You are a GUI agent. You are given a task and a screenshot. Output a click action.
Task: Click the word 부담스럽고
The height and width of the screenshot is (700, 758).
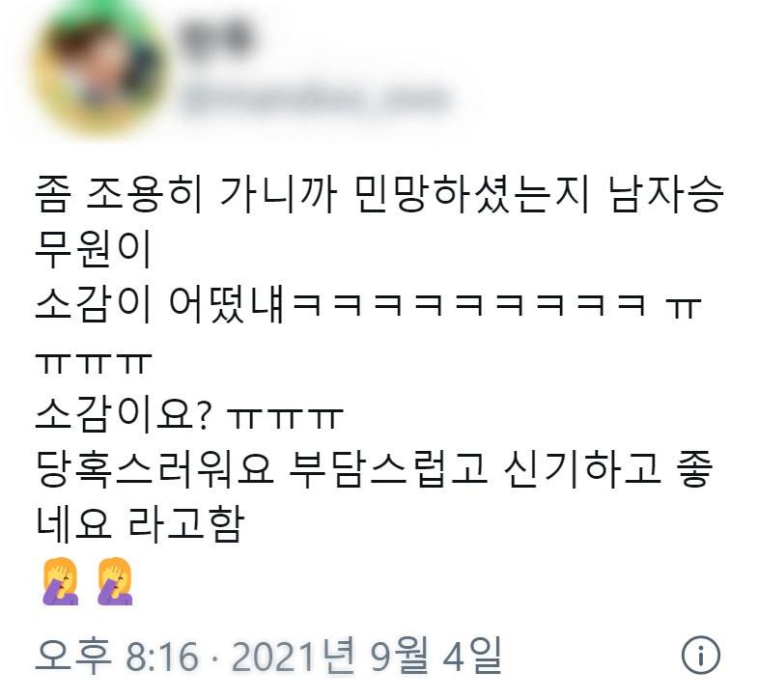tap(388, 469)
